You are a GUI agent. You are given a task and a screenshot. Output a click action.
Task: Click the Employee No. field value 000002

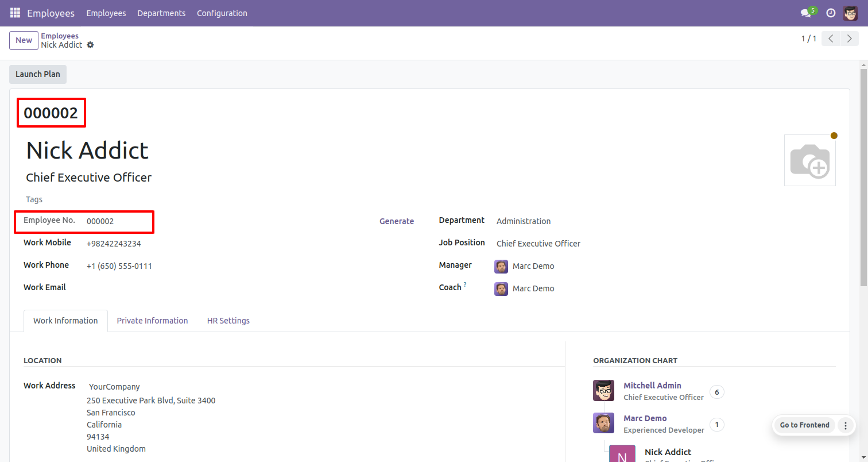100,221
